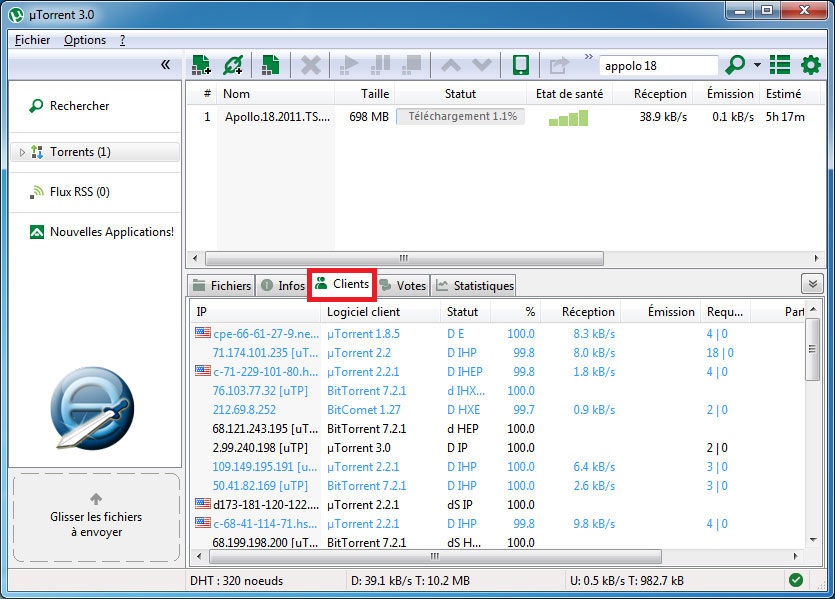
Task: Click DHT : 320 noeuds status entry
Action: [237, 581]
